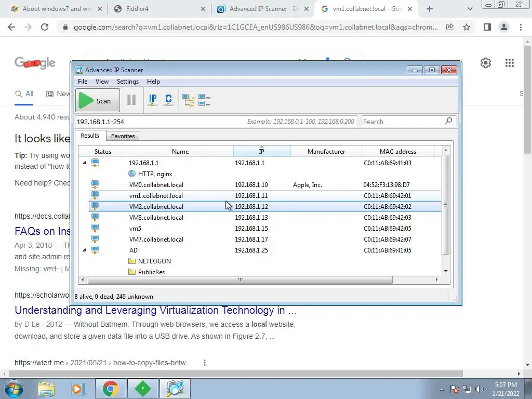532x399 pixels.
Task: Click computer icon of vm5 row
Action: [x=95, y=228]
